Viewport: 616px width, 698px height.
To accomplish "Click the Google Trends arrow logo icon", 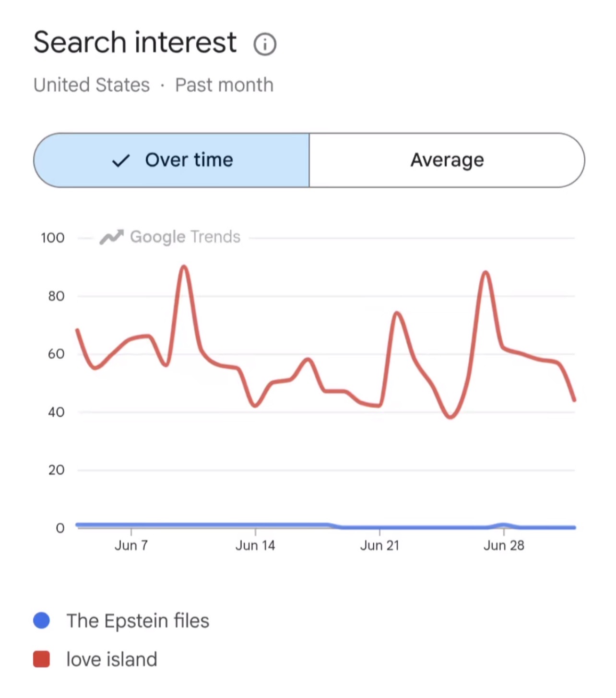I will [x=112, y=237].
